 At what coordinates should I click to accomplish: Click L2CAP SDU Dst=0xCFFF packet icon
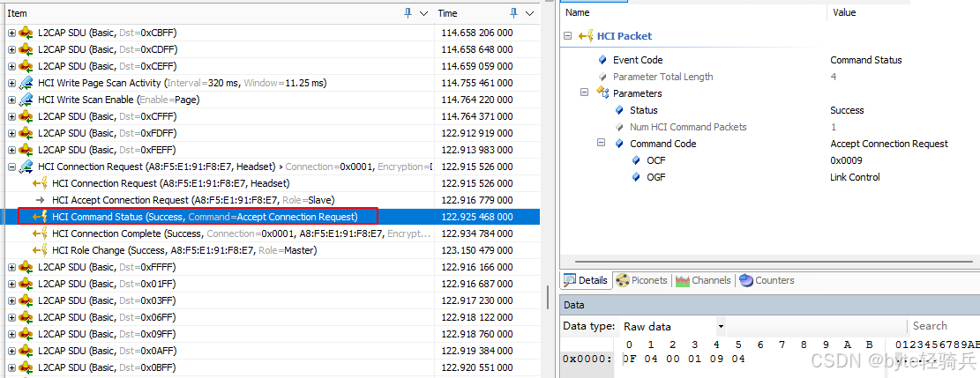[26, 116]
